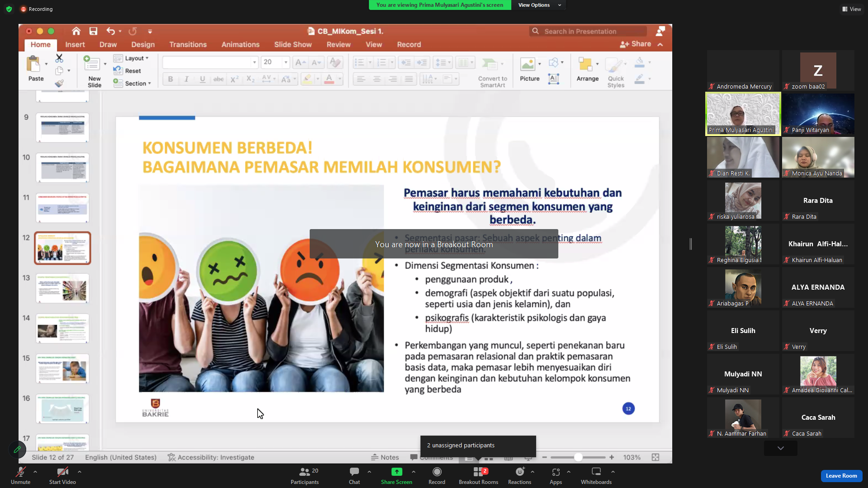Image resolution: width=868 pixels, height=488 pixels.
Task: Click the Share button in PowerPoint
Action: click(636, 44)
